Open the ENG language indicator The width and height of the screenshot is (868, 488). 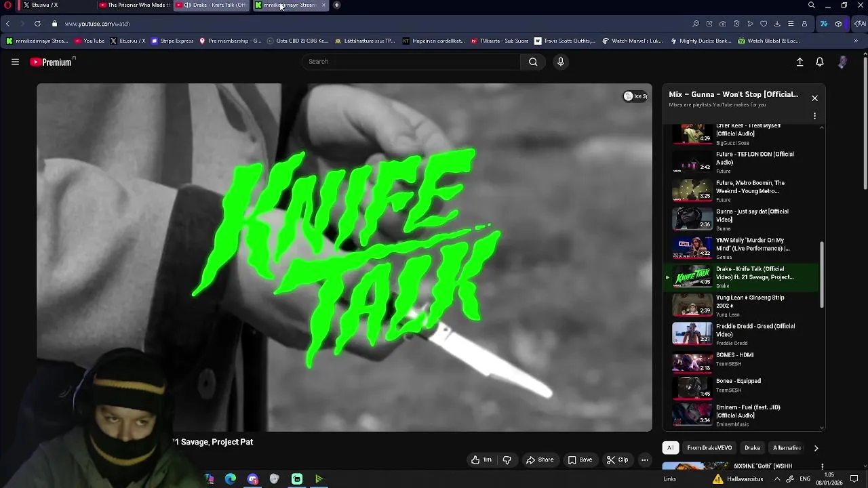coord(805,479)
